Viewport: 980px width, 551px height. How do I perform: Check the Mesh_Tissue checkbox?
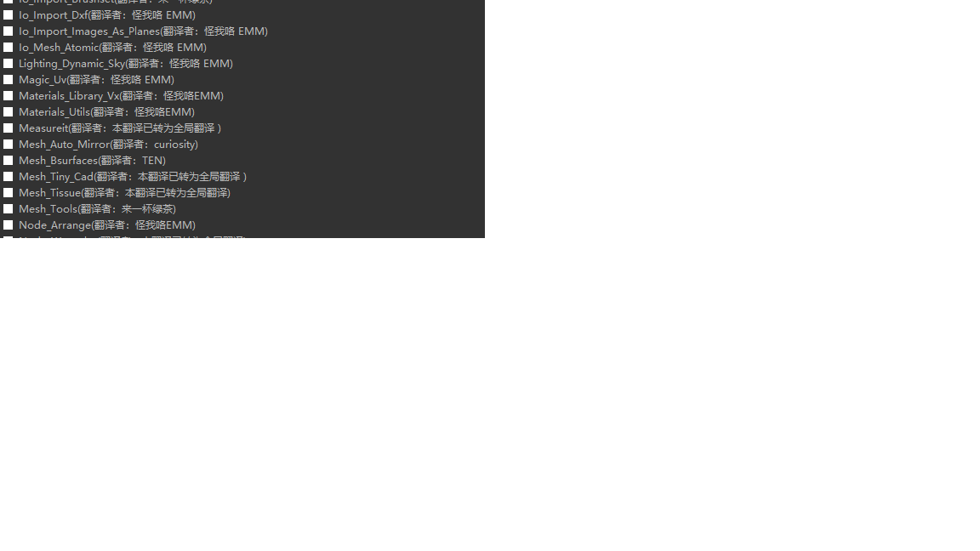9,193
